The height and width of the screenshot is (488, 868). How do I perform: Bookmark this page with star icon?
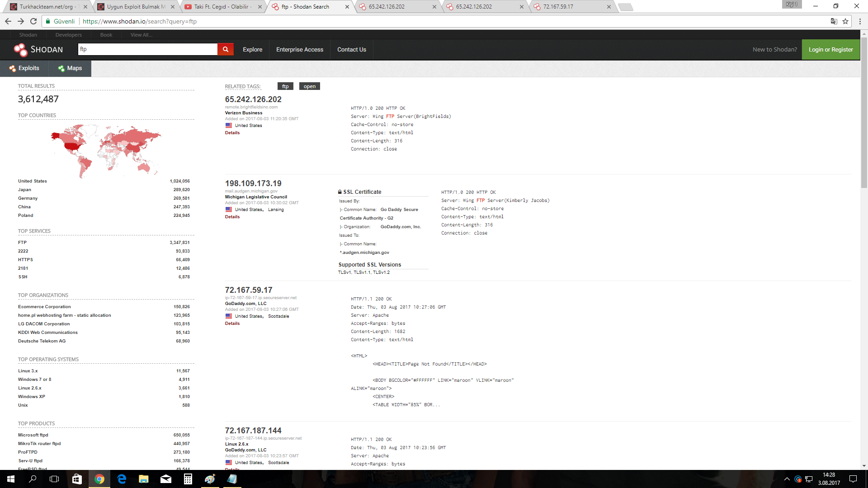pos(845,21)
